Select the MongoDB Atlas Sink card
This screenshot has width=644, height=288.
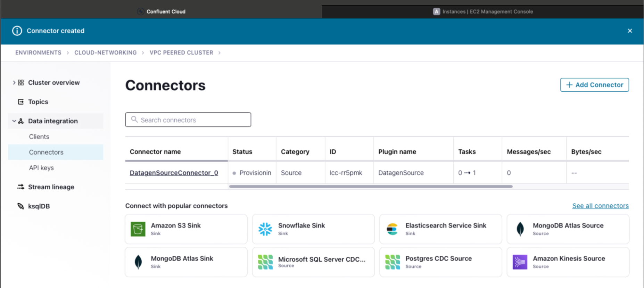186,262
